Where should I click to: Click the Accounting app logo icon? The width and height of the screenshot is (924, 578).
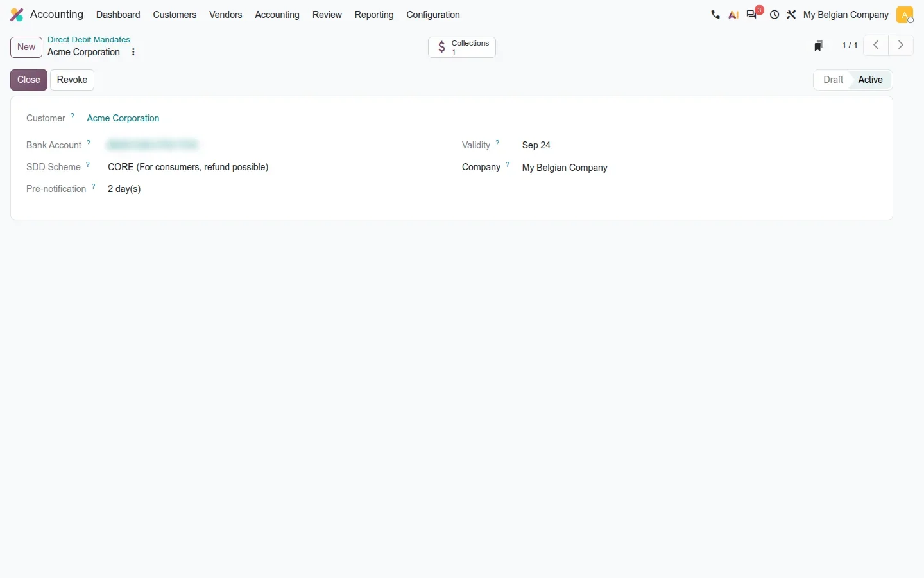pyautogui.click(x=17, y=15)
